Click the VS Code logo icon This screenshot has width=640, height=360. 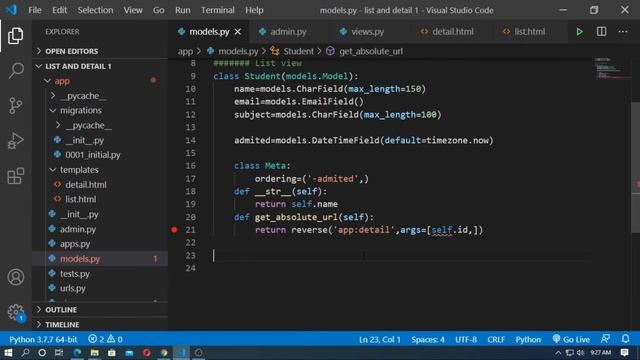(11, 10)
